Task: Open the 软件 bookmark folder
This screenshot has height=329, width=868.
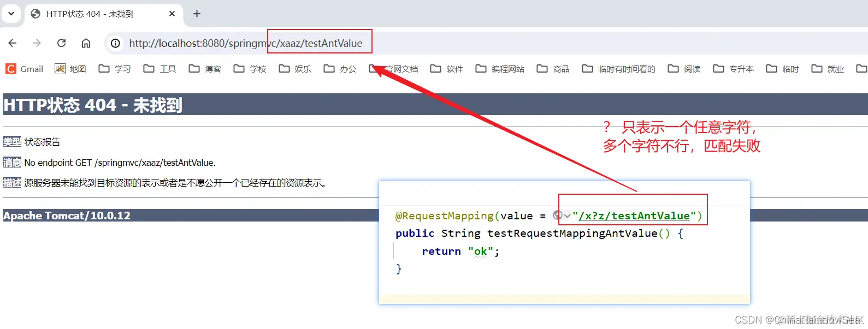Action: [447, 69]
